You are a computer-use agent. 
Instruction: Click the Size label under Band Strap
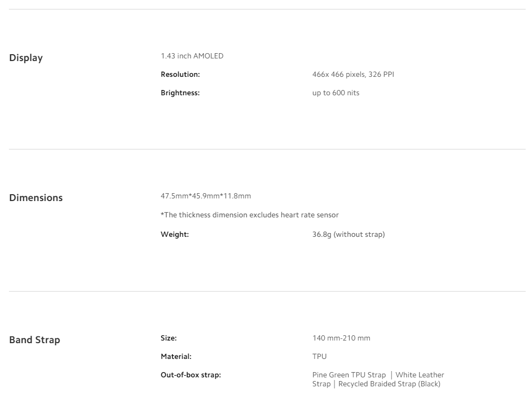169,338
